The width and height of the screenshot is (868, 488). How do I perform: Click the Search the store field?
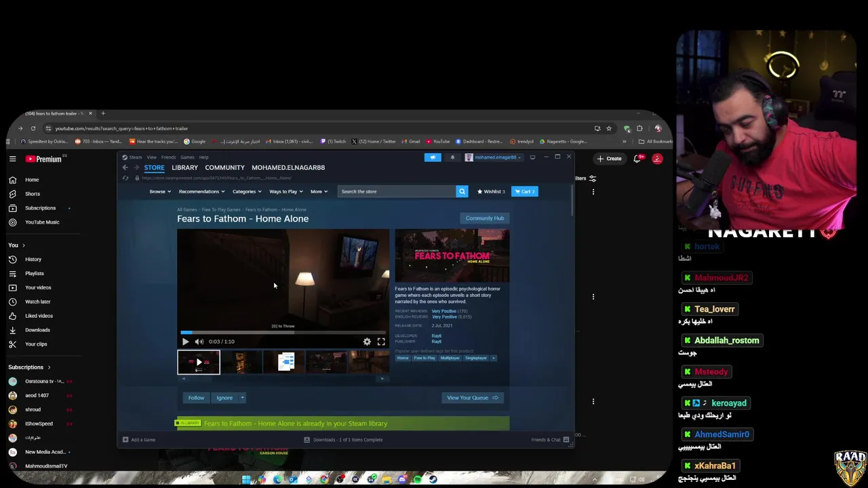(397, 191)
